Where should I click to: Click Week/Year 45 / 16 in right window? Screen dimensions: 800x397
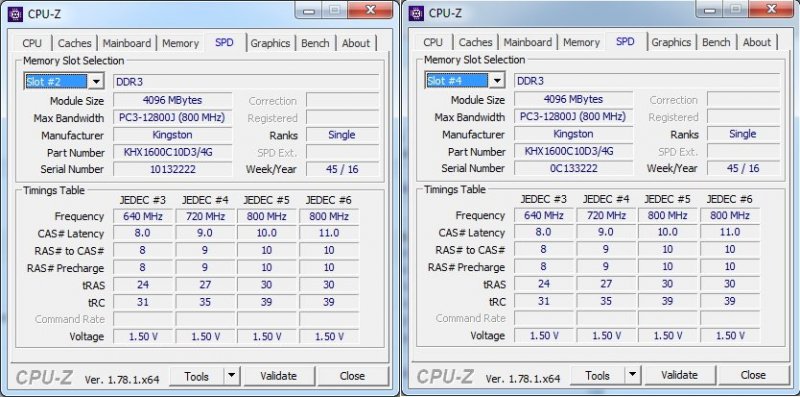pyautogui.click(x=743, y=168)
